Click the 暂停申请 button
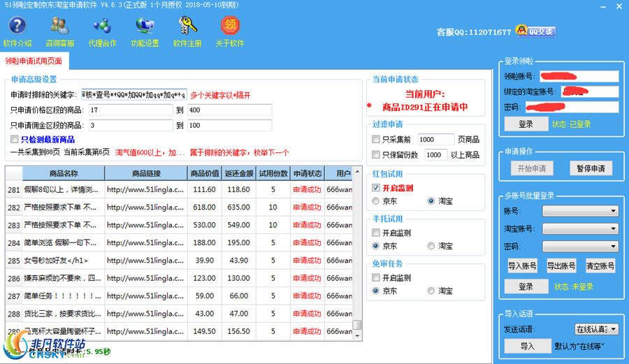Viewport: 629px width, 364px height. [x=591, y=168]
